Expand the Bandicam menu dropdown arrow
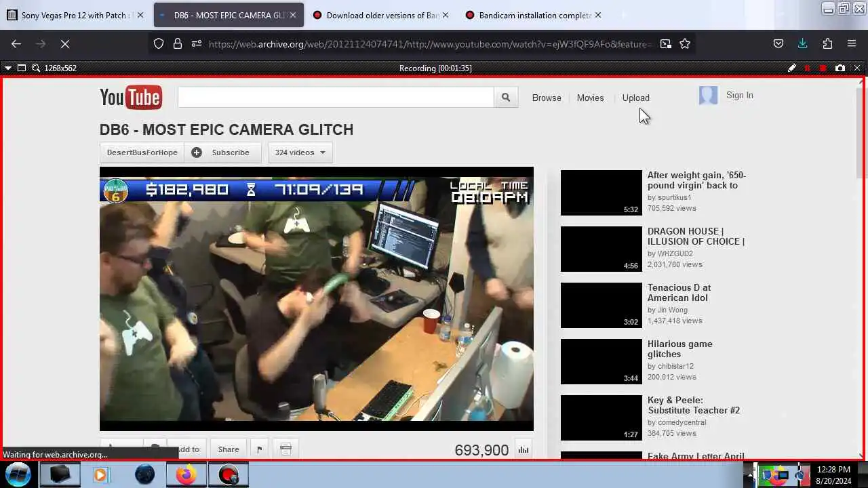868x488 pixels. point(8,68)
